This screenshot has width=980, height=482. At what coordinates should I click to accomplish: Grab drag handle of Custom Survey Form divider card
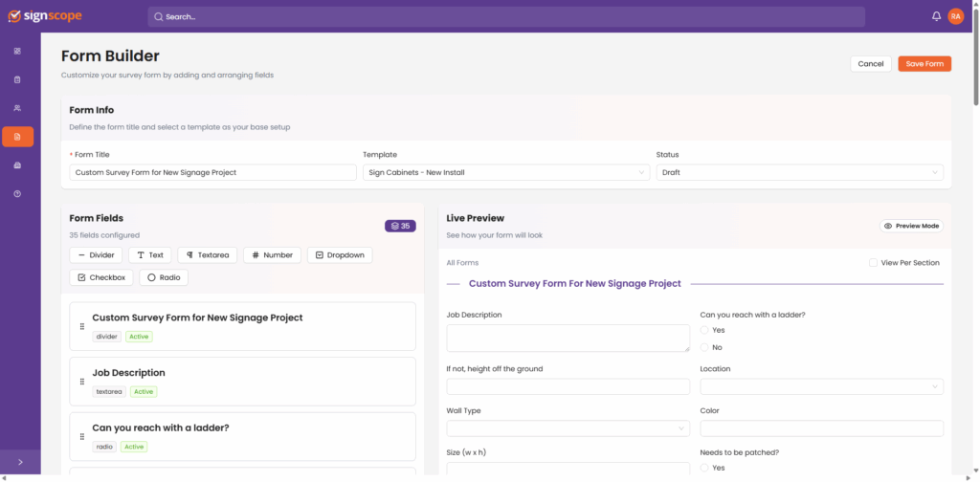click(x=82, y=326)
